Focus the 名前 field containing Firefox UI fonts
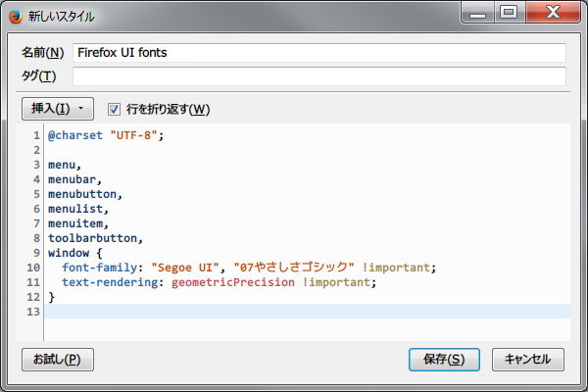The image size is (588, 392). pos(319,52)
